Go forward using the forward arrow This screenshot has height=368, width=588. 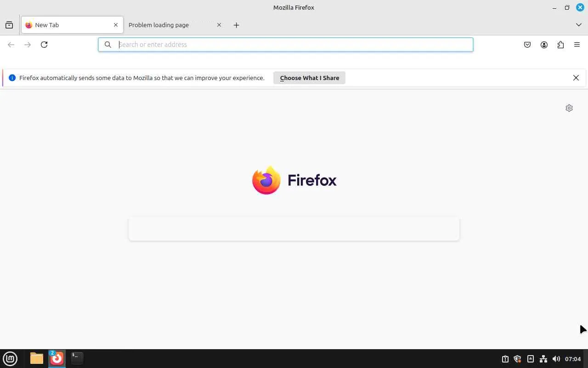pos(28,45)
